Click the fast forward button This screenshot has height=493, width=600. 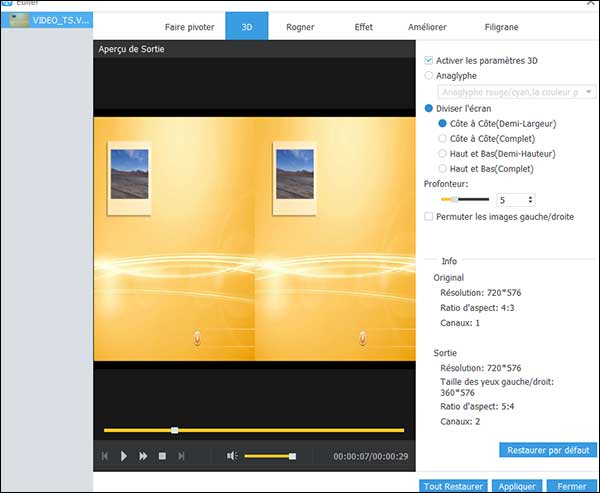(143, 456)
